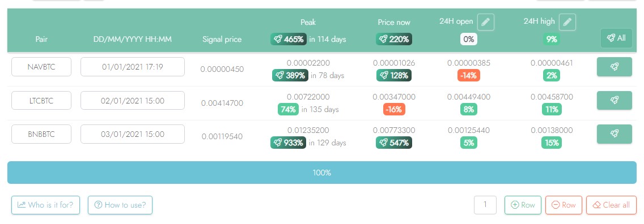Add a row with the plus Row button
Image resolution: width=644 pixels, height=224 pixels.
pos(523,205)
